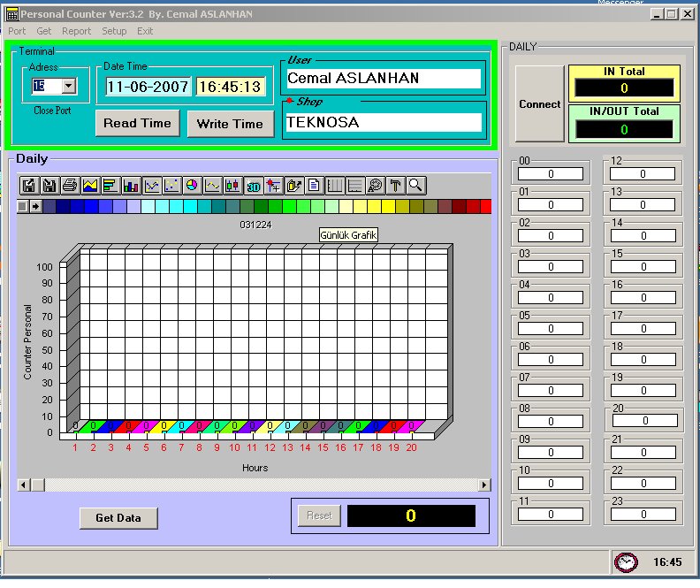Click the Reset button
700x588 pixels.
319,515
